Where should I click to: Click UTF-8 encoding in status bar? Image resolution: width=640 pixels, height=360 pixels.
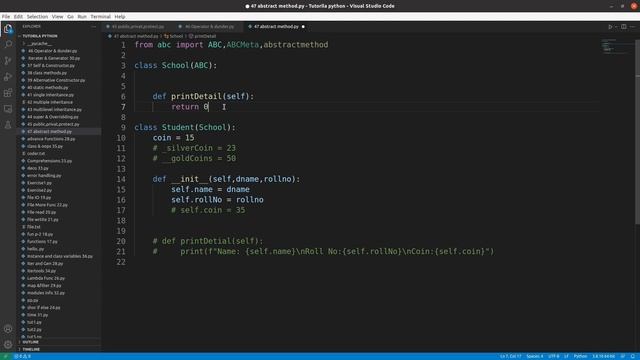[x=554, y=356]
